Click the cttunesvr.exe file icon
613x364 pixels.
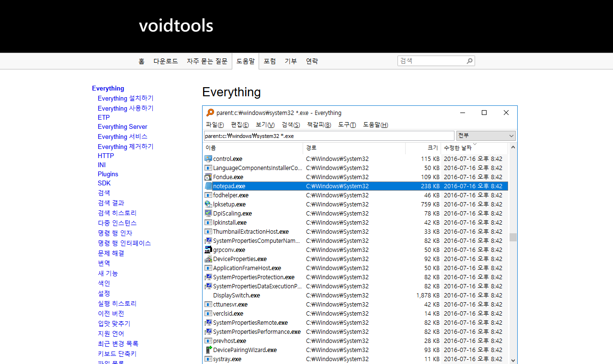click(x=208, y=304)
